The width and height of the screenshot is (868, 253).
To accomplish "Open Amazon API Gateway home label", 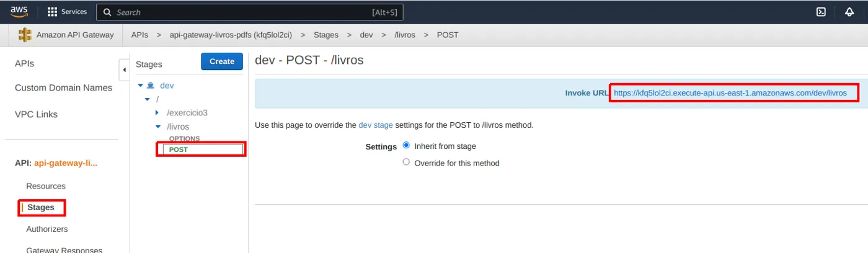I will click(x=75, y=35).
